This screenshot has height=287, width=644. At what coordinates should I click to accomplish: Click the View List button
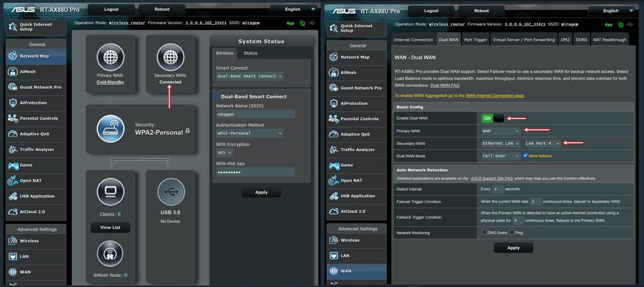110,227
